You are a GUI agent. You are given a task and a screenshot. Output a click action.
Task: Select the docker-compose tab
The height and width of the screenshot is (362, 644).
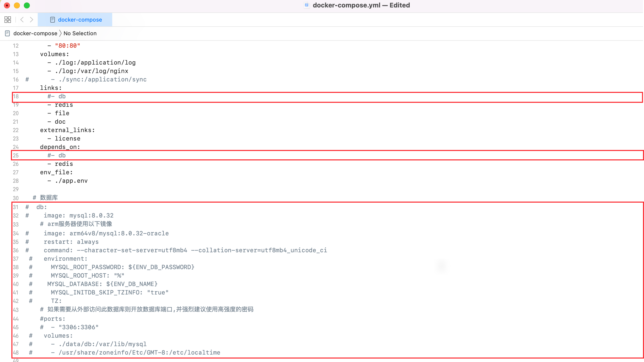pos(80,20)
